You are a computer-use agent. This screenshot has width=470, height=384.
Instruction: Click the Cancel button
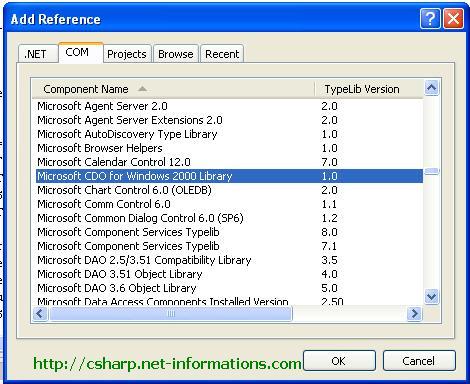pyautogui.click(x=419, y=361)
